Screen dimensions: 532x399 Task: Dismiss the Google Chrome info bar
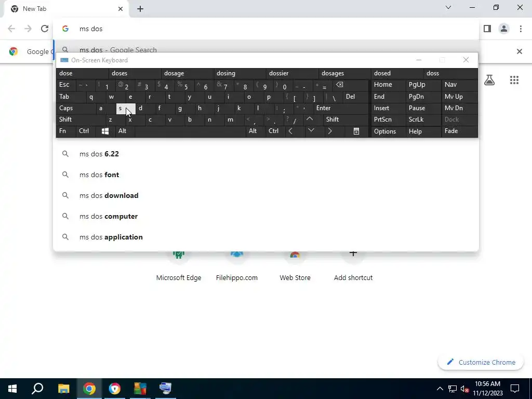[x=519, y=51]
